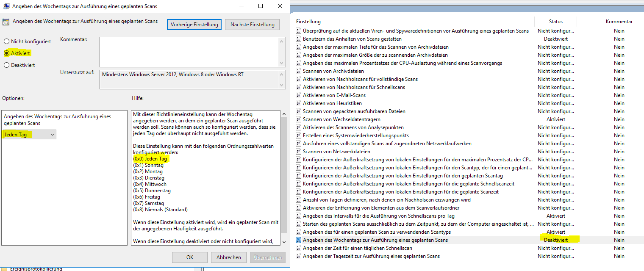The height and width of the screenshot is (271, 644).
Task: Click icon of Benutzern das Anhalten von Scans gestatten
Action: pos(298,39)
